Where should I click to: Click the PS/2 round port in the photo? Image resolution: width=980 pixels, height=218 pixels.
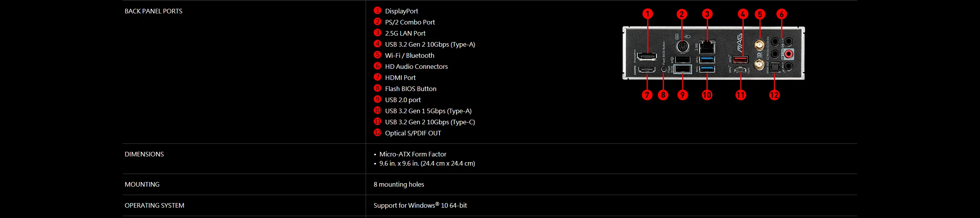pyautogui.click(x=682, y=47)
